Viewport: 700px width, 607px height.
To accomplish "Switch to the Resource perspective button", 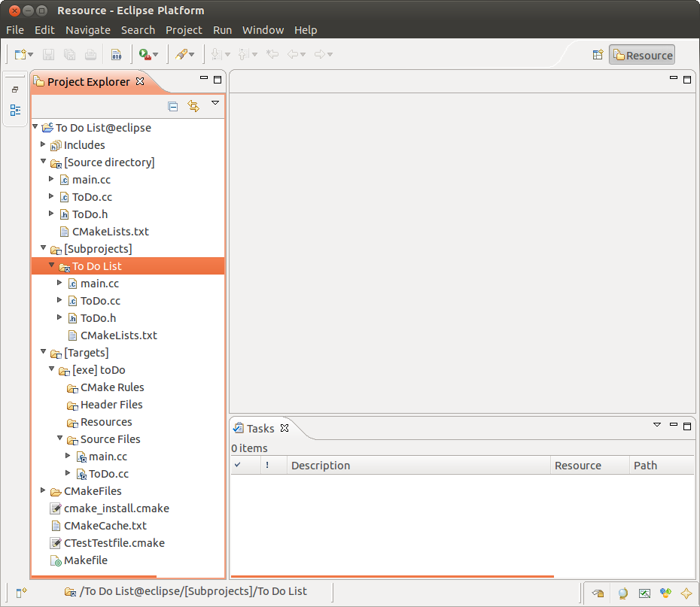I will point(642,55).
